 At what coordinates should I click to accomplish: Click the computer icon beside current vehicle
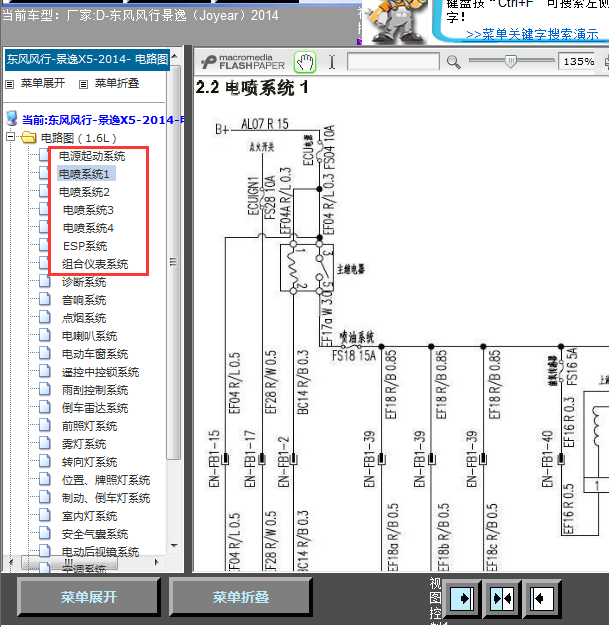pyautogui.click(x=12, y=119)
